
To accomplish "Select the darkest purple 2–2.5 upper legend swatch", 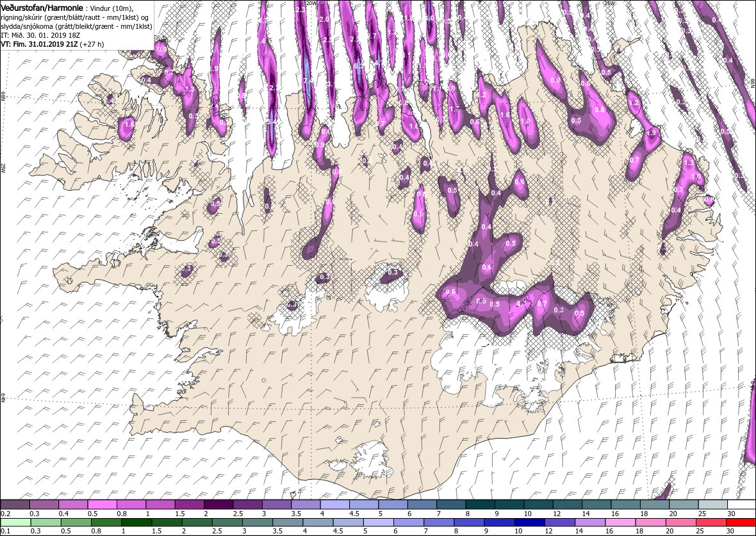I will click(x=218, y=505).
